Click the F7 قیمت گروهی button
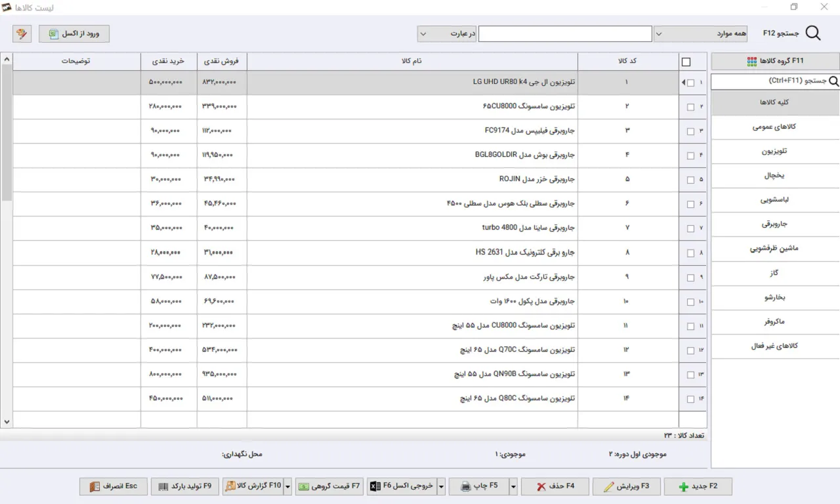Viewport: 840px width, 504px height. coord(329,486)
